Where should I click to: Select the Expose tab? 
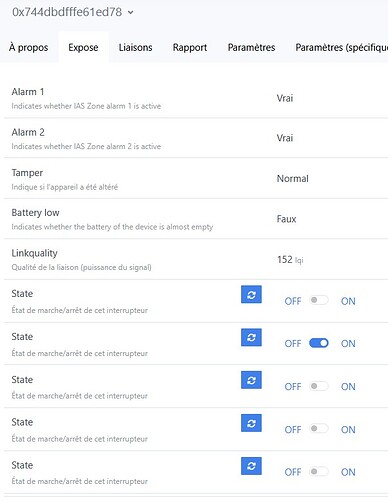pos(83,47)
